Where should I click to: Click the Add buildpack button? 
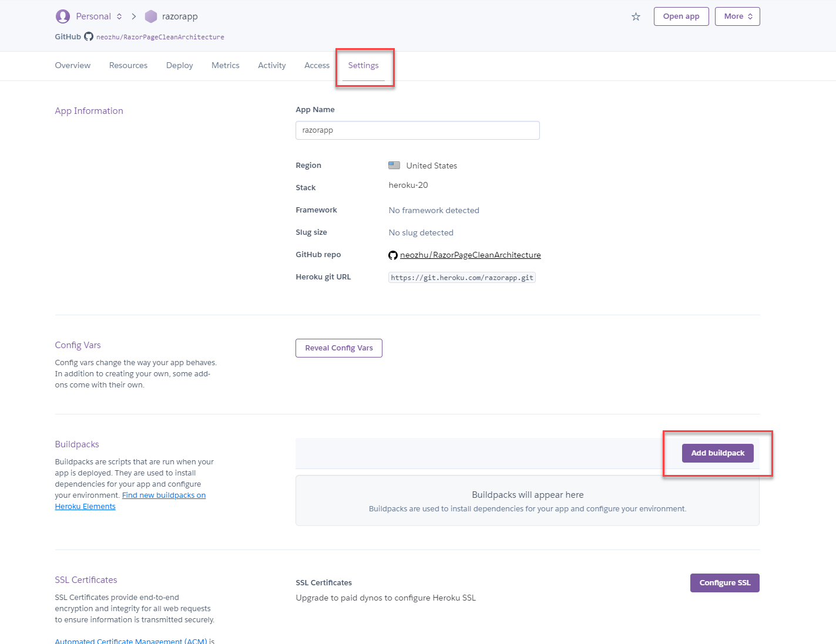tap(718, 453)
